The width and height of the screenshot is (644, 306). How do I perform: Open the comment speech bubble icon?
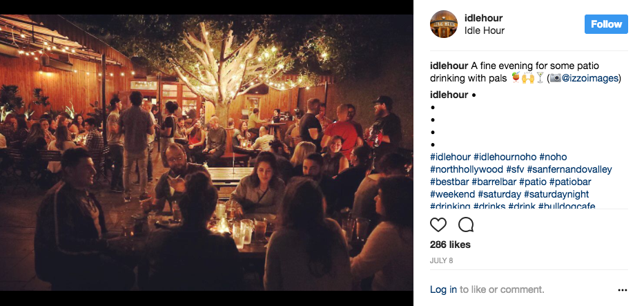pyautogui.click(x=466, y=224)
